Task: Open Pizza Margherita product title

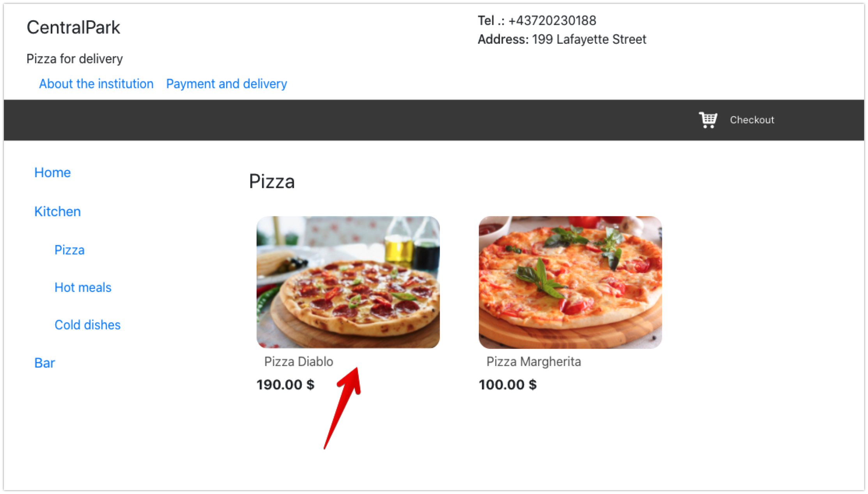Action: pyautogui.click(x=534, y=361)
